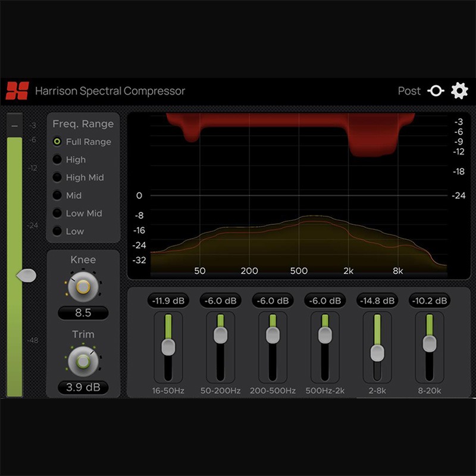This screenshot has width=476, height=476.
Task: Click the -6.0 dB value above 500Hz-2k
Action: (325, 301)
